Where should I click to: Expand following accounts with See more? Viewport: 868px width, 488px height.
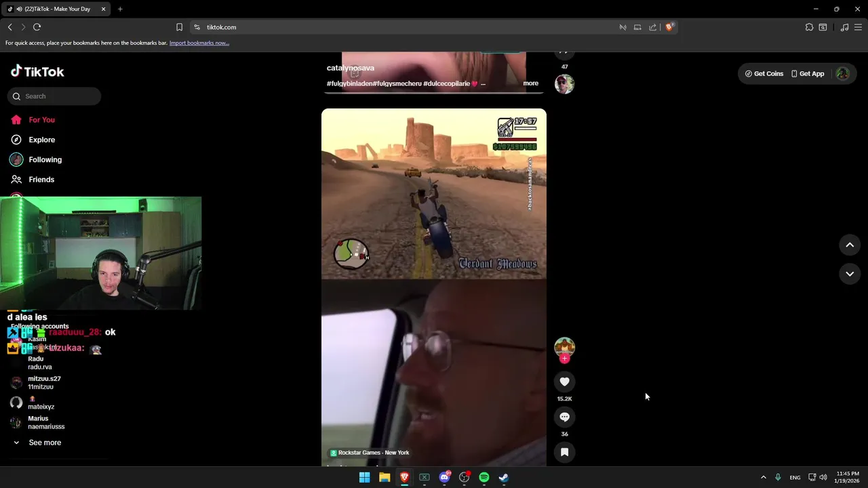45,443
